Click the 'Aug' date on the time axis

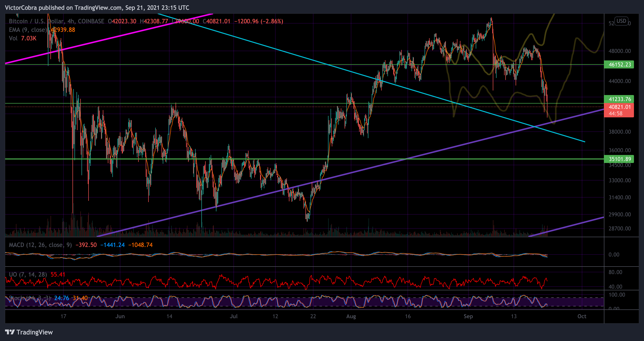tap(351, 316)
